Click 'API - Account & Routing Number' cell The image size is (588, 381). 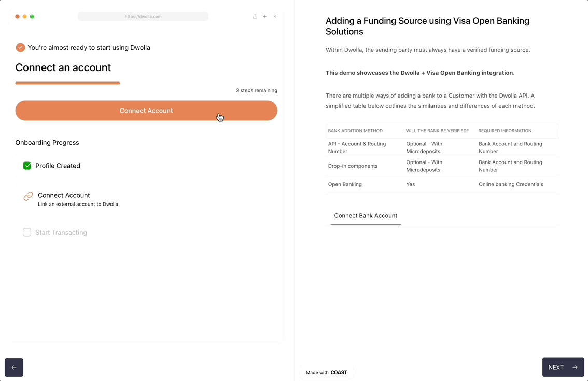click(357, 147)
